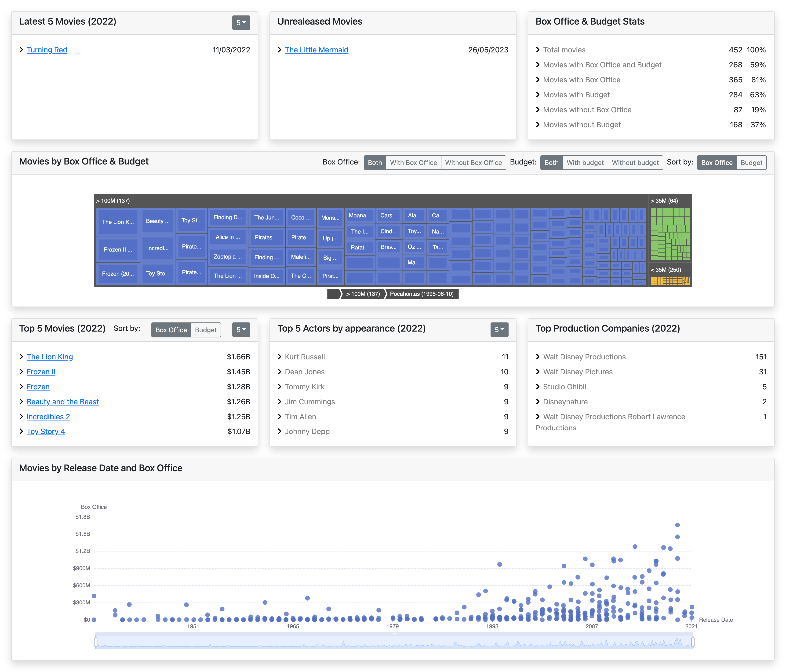
Task: Expand chevron beside The Little Mermaid
Action: pyautogui.click(x=280, y=50)
